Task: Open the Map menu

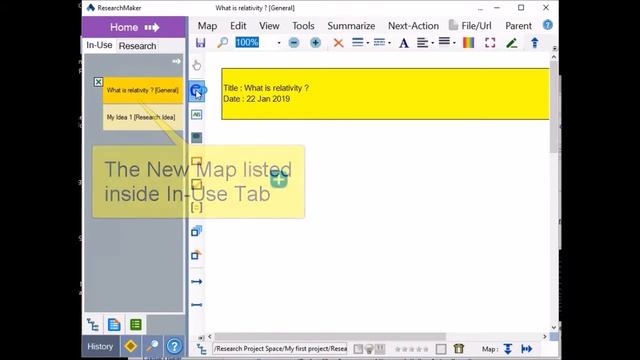Action: tap(207, 26)
